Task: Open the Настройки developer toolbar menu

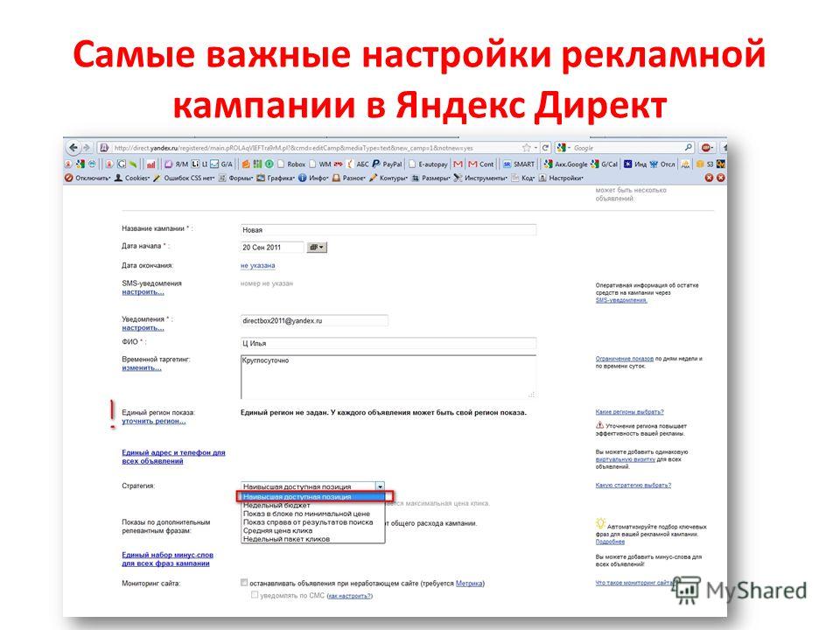Action: pyautogui.click(x=562, y=178)
